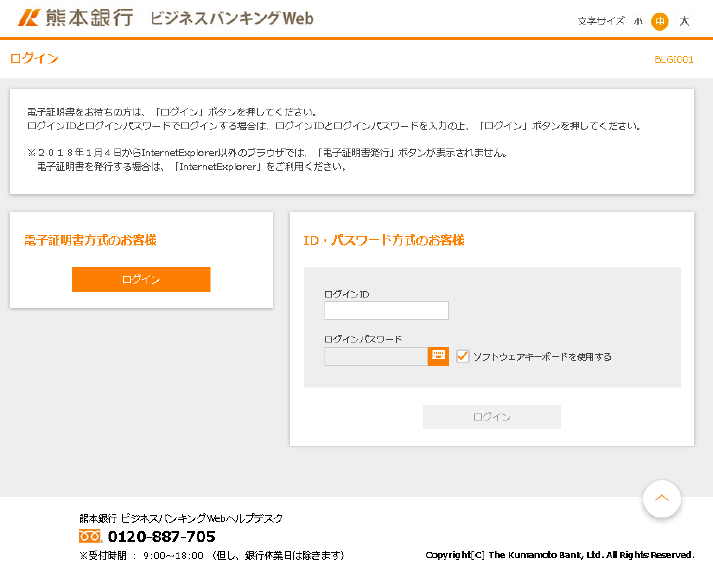Set text size to medium (中)
This screenshot has width=713, height=575.
click(x=660, y=21)
